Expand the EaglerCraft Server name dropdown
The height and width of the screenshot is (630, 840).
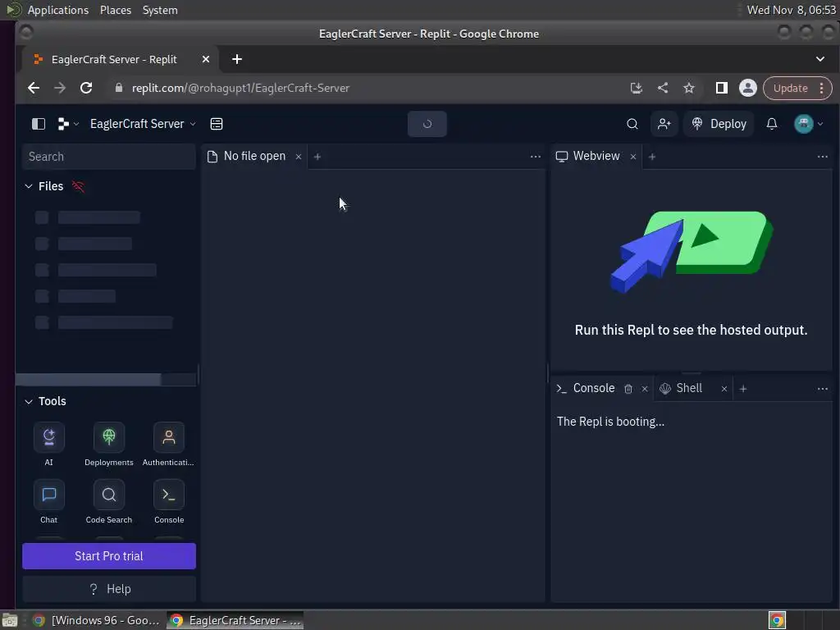(143, 124)
